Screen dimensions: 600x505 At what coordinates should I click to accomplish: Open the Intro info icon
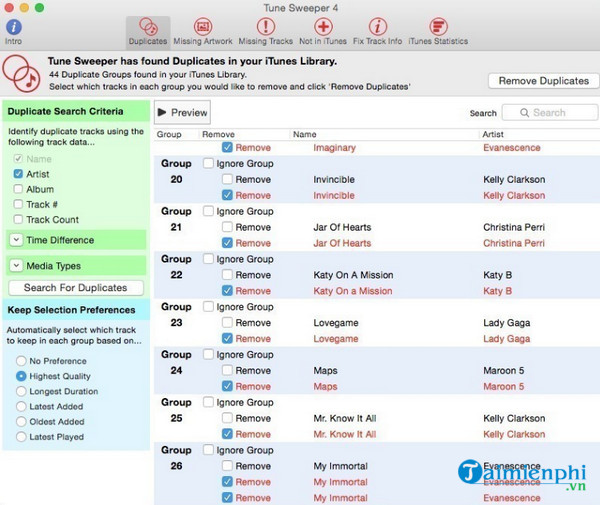(14, 27)
